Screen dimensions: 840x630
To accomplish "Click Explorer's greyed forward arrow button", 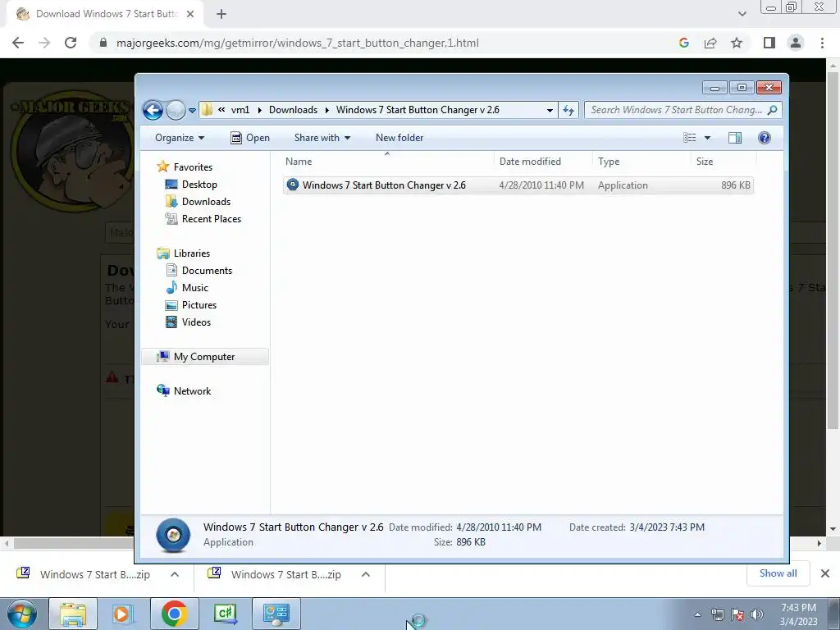I will 176,111.
